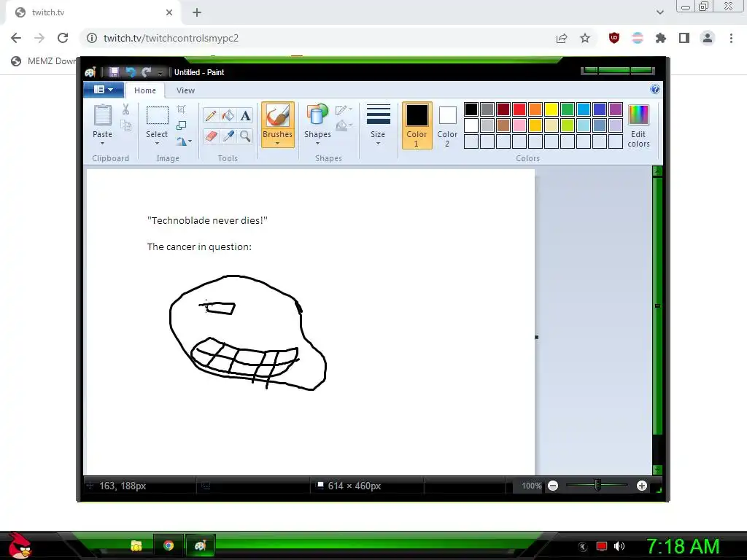747x560 pixels.
Task: Click the zoom out minus button
Action: [553, 486]
